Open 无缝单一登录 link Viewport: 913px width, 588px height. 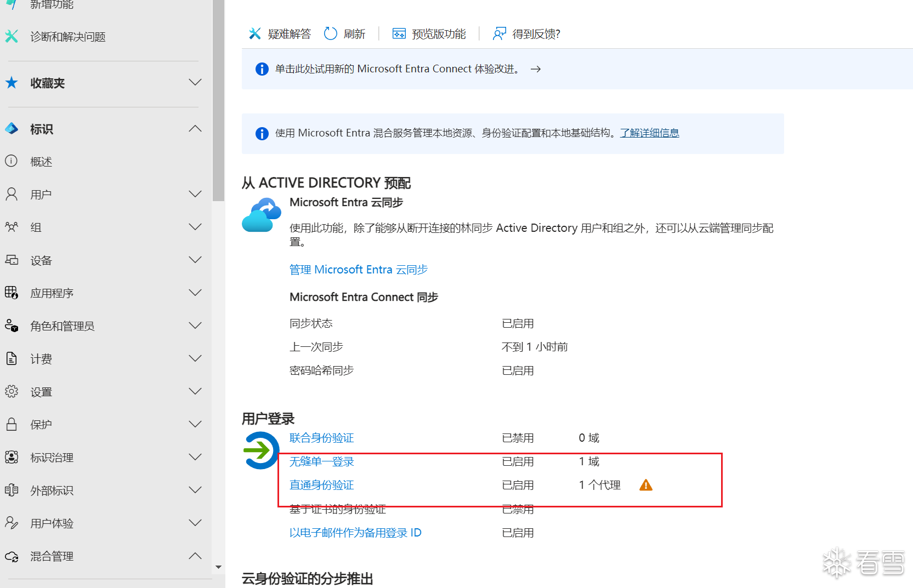click(322, 461)
